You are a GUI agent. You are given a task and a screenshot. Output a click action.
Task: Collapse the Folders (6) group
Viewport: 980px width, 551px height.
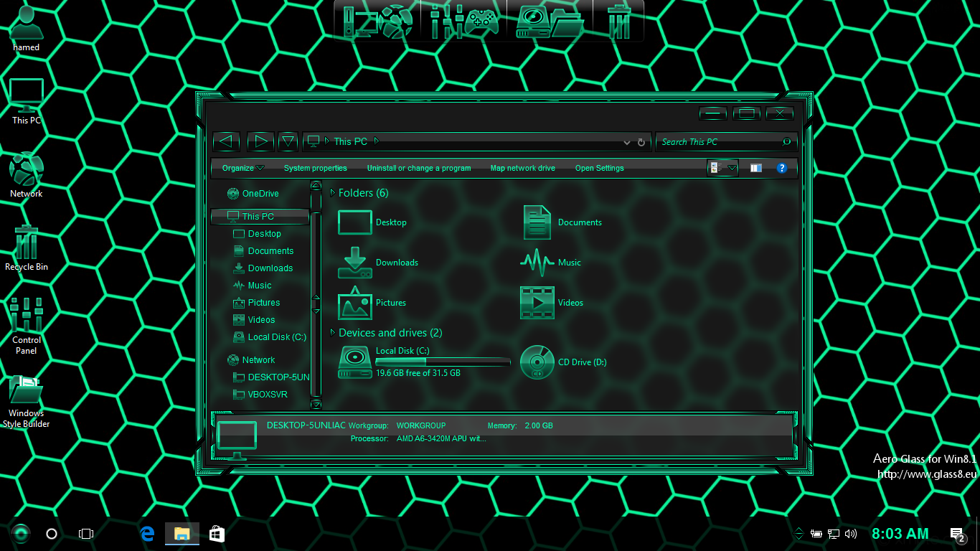pyautogui.click(x=333, y=193)
